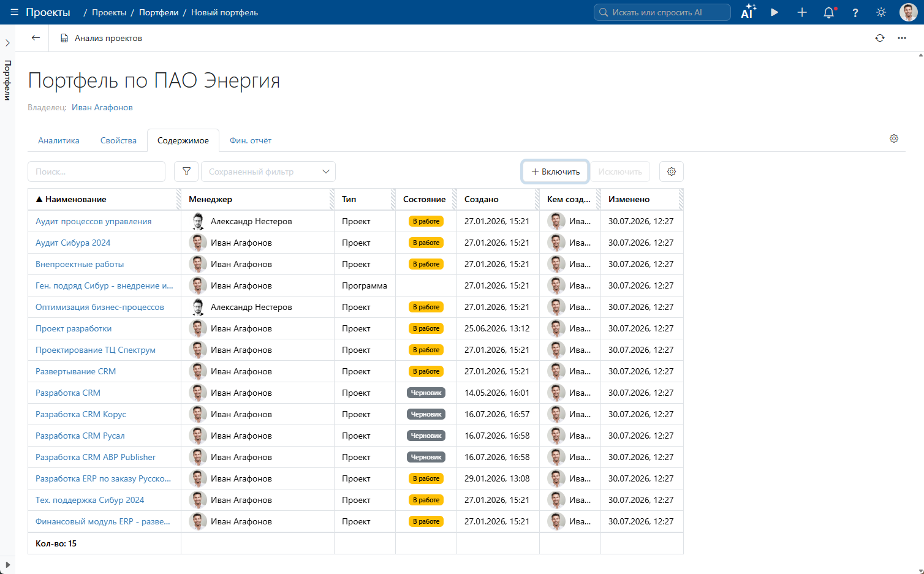Click the Включить button

click(555, 172)
